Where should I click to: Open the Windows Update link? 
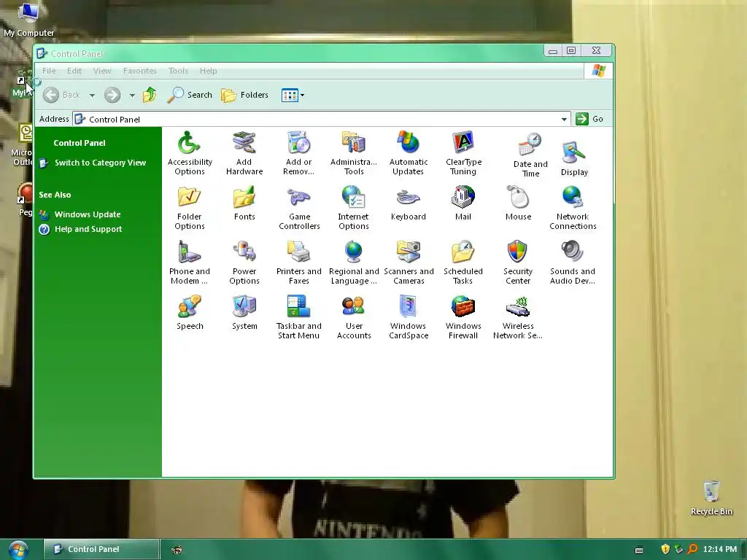(x=88, y=214)
